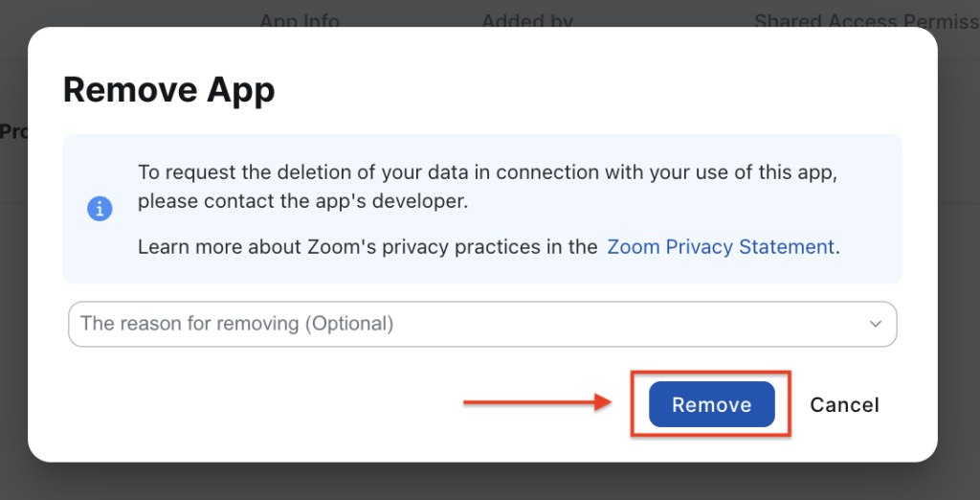Click the blue Remove button
Image resolution: width=980 pixels, height=500 pixels.
[711, 404]
